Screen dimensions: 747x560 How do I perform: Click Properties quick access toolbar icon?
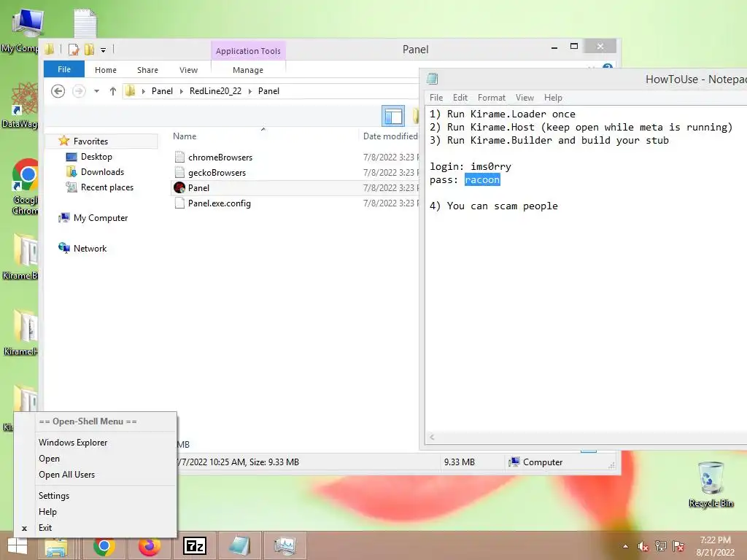tap(74, 49)
